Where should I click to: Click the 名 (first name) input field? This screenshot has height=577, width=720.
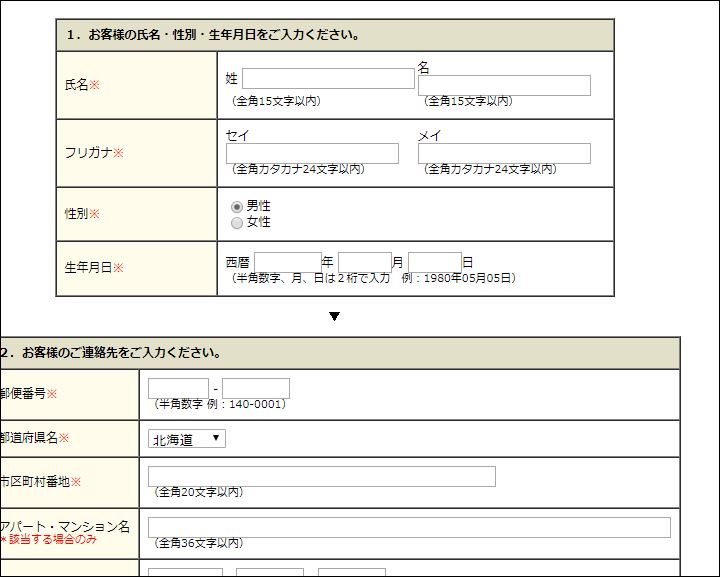tap(504, 85)
